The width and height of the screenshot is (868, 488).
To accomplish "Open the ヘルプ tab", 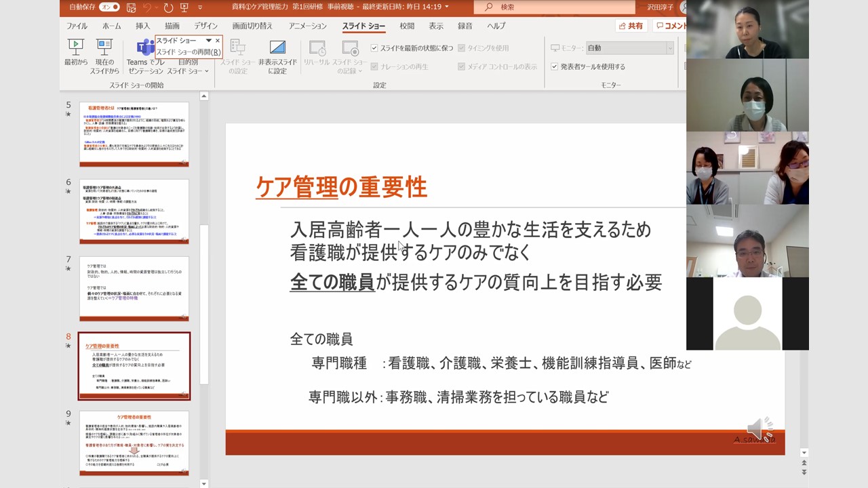I will click(496, 26).
